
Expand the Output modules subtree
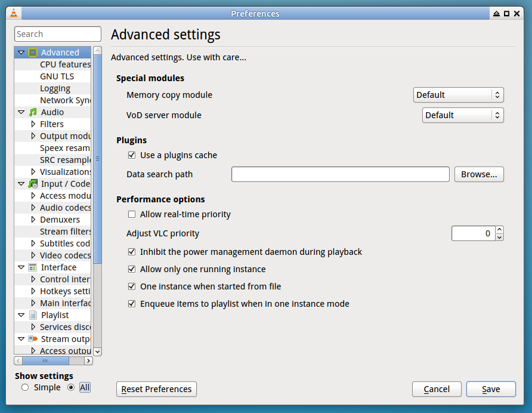pyautogui.click(x=33, y=136)
